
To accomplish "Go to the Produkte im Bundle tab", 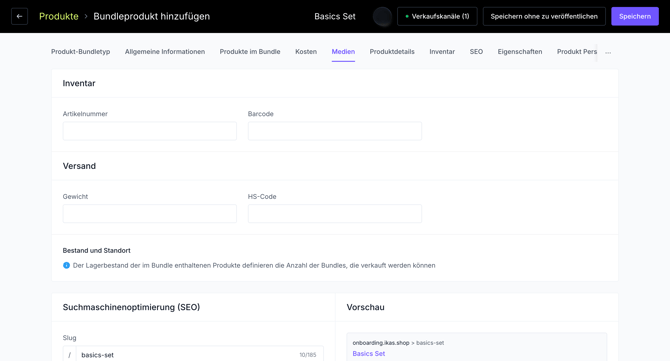I will 250,52.
